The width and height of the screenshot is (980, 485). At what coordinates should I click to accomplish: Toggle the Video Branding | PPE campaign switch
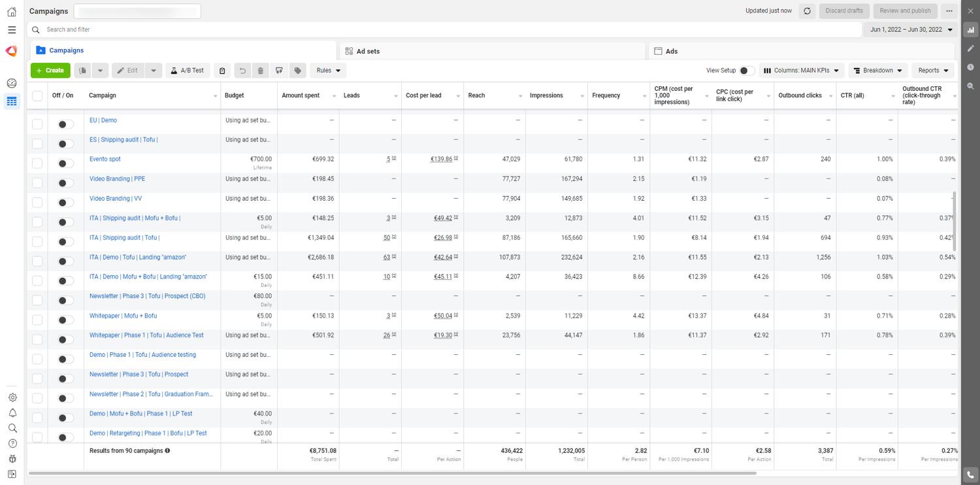tap(65, 183)
